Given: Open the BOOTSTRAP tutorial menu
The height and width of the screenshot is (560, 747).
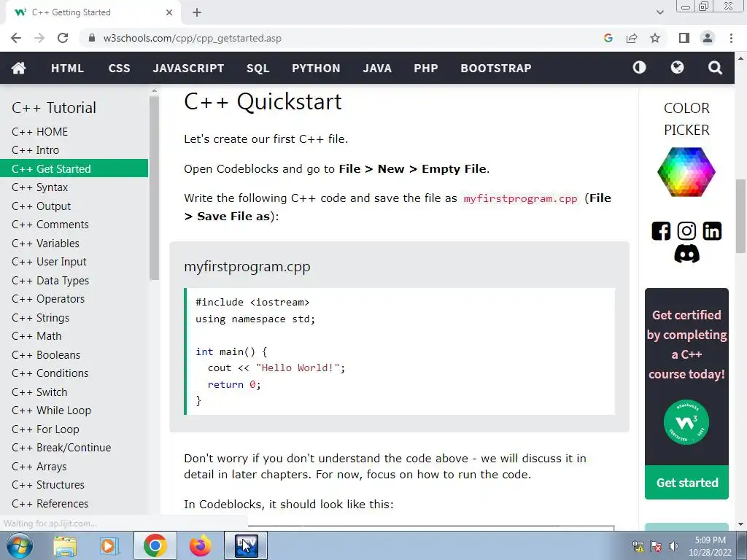Looking at the screenshot, I should (x=496, y=68).
